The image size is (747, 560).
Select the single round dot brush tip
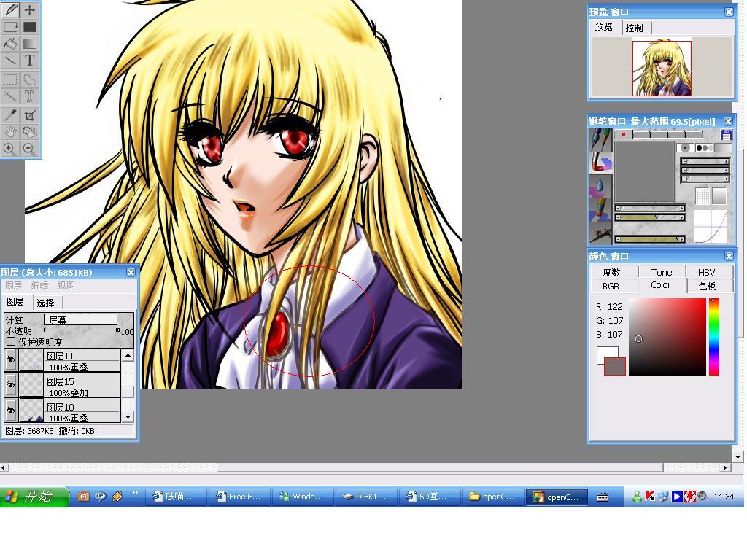(x=685, y=147)
